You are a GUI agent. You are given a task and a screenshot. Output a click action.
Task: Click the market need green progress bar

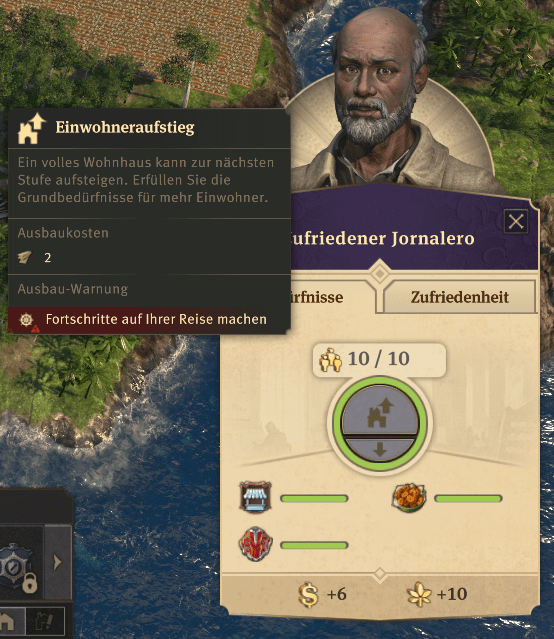click(x=314, y=498)
